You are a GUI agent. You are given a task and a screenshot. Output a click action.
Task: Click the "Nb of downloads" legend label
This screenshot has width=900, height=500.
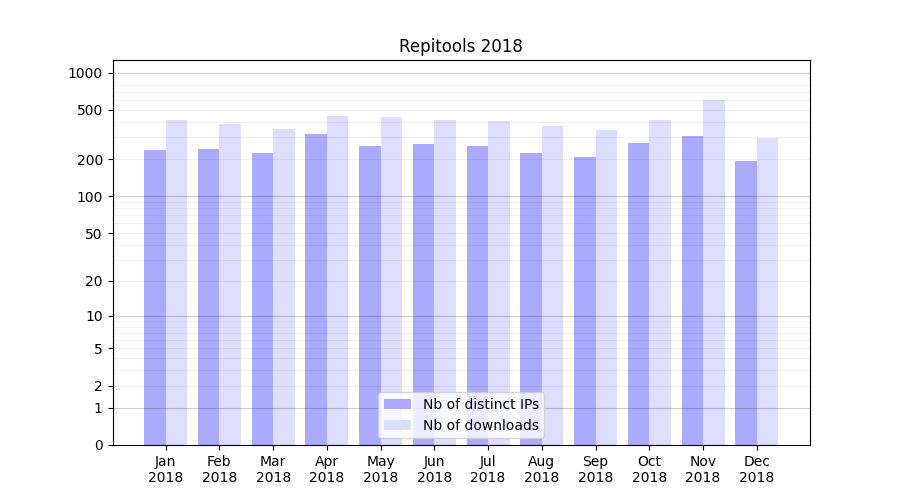480,425
